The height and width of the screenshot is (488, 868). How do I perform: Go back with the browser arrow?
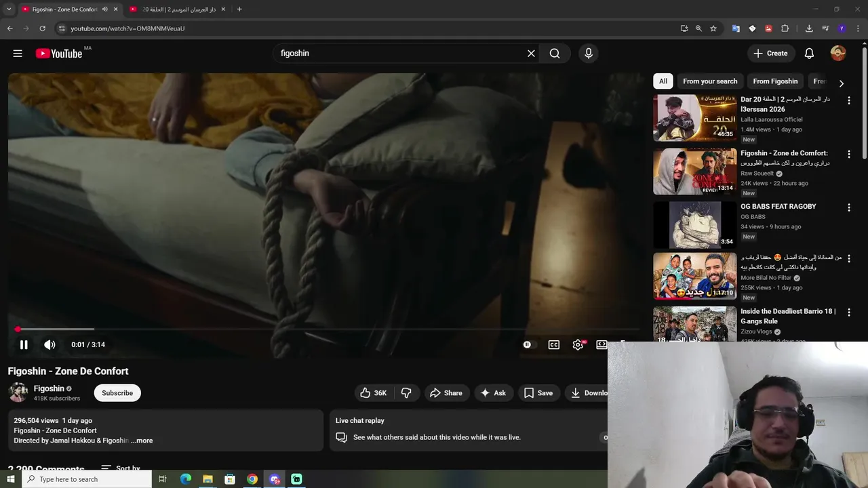(9, 28)
